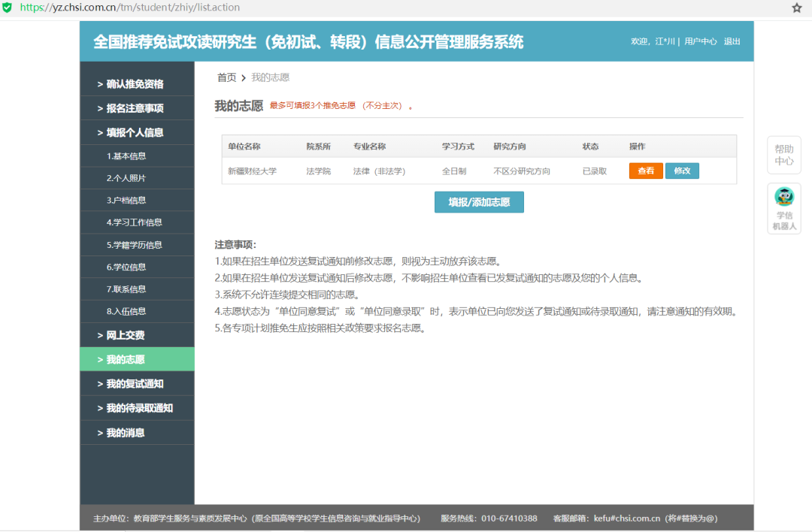The height and width of the screenshot is (532, 812).
Task: Open 5.学籍学历信息 page
Action: [x=134, y=245]
